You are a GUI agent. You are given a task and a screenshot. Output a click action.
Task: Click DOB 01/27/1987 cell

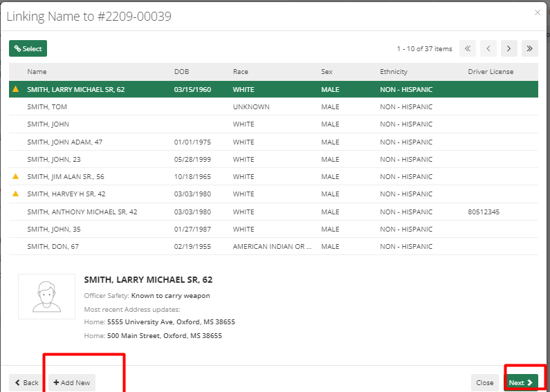pos(192,229)
